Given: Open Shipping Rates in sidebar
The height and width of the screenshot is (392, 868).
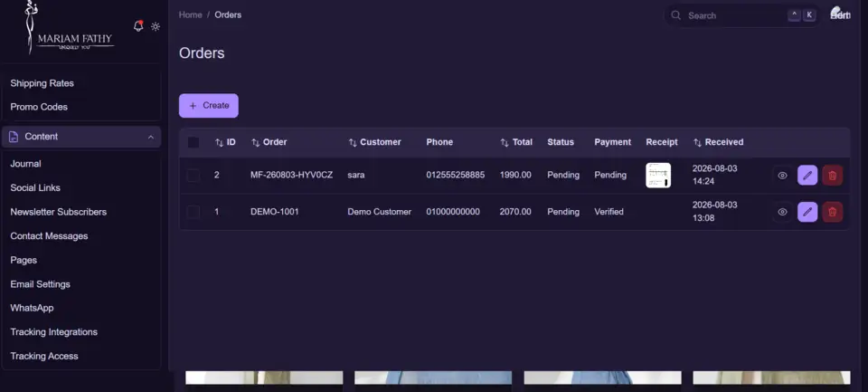Looking at the screenshot, I should coord(42,83).
